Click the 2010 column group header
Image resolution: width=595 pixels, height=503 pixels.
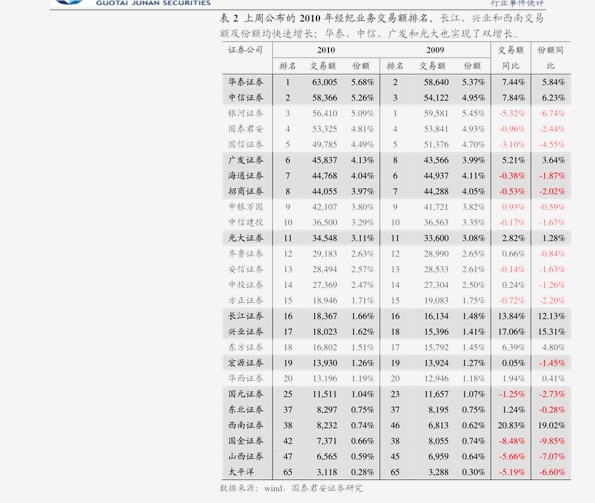(x=326, y=50)
